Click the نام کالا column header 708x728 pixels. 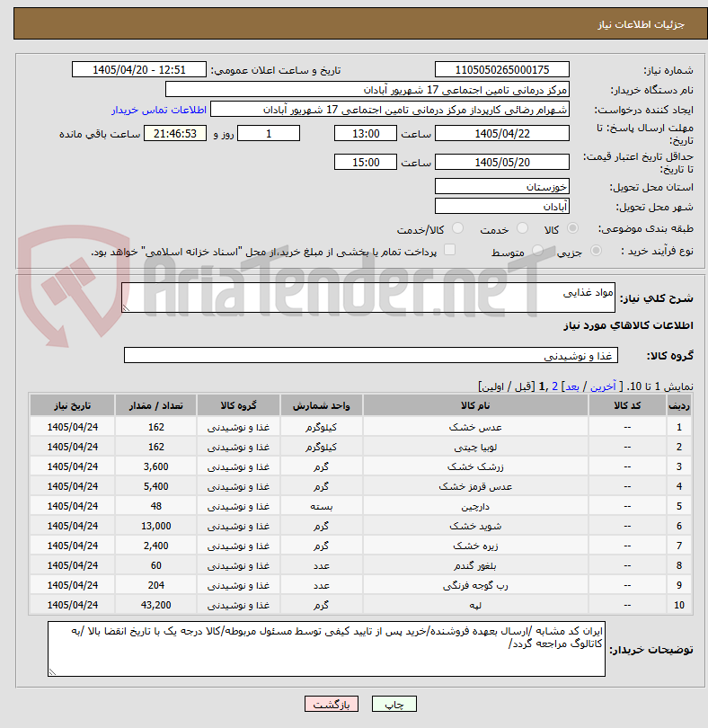click(475, 405)
